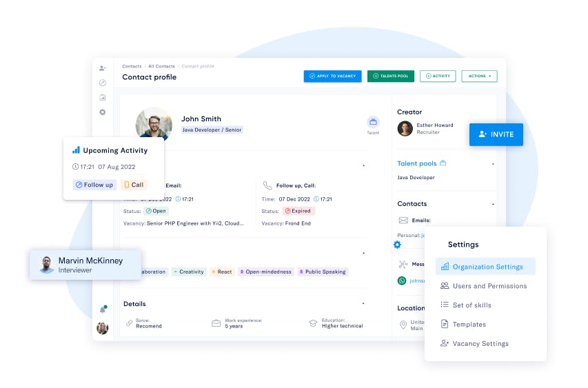588x388 pixels.
Task: Click the Emails envelope icon
Action: click(x=403, y=221)
